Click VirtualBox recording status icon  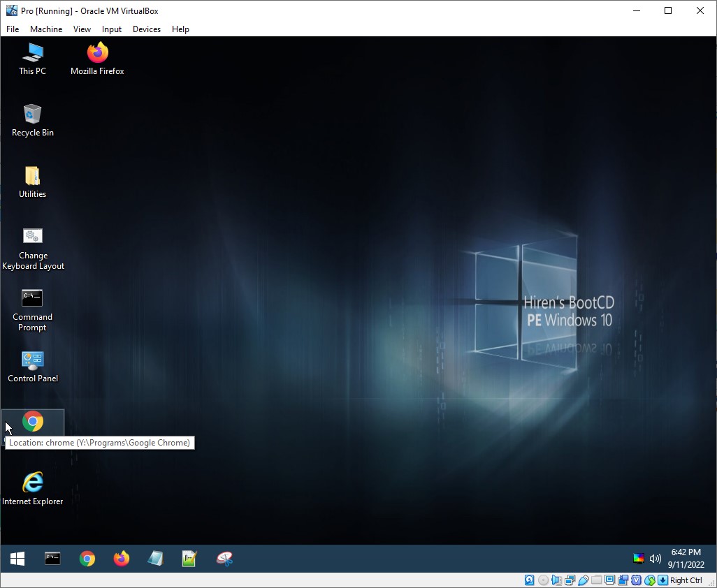click(x=623, y=580)
